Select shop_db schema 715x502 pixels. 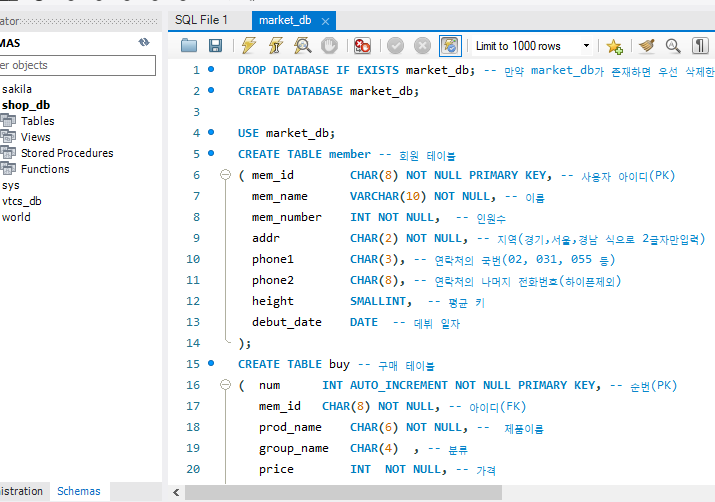(26, 105)
